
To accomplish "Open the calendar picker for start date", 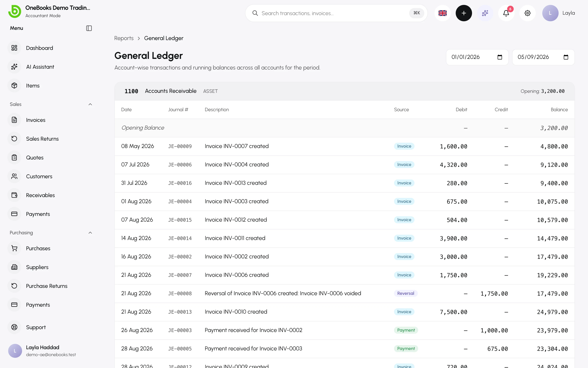I will (500, 57).
